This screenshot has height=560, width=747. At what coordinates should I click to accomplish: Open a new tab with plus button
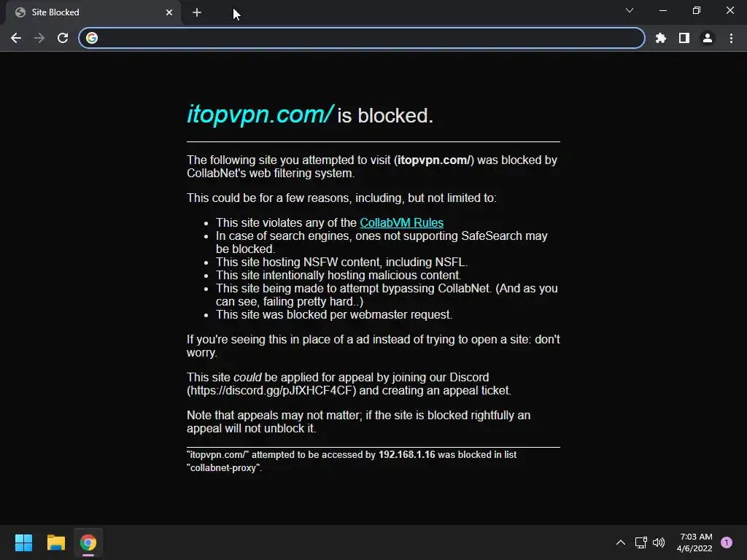(x=197, y=12)
